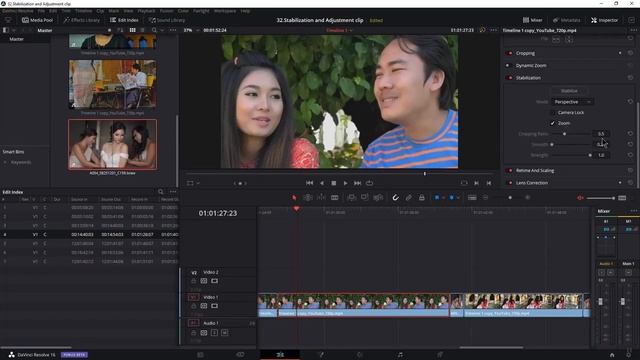
Task: Open the Fusion menu
Action: [x=166, y=11]
